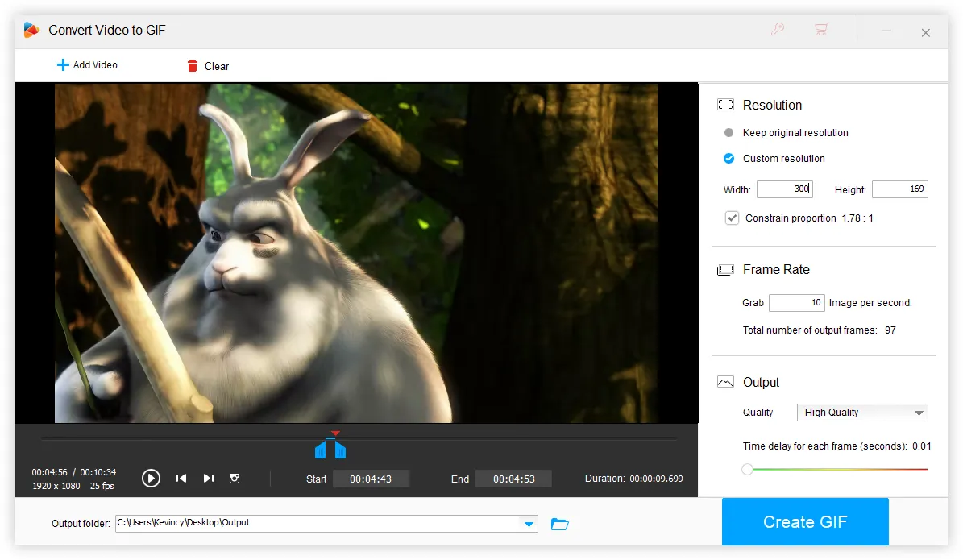963x560 pixels.
Task: Click the registration key icon
Action: click(777, 29)
